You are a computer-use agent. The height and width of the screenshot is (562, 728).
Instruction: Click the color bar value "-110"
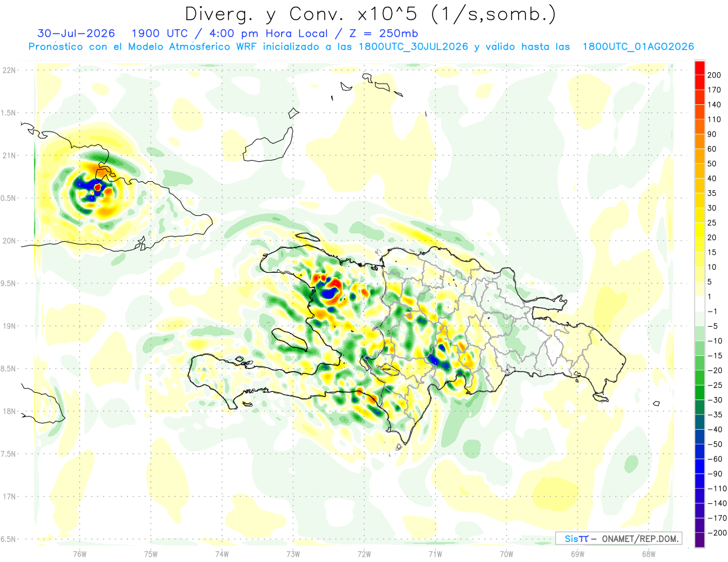[718, 489]
